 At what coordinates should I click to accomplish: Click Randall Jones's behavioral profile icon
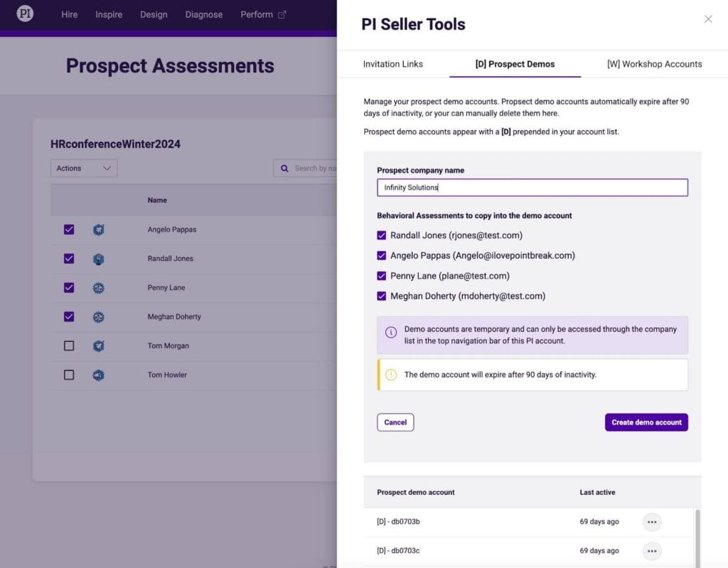99,259
